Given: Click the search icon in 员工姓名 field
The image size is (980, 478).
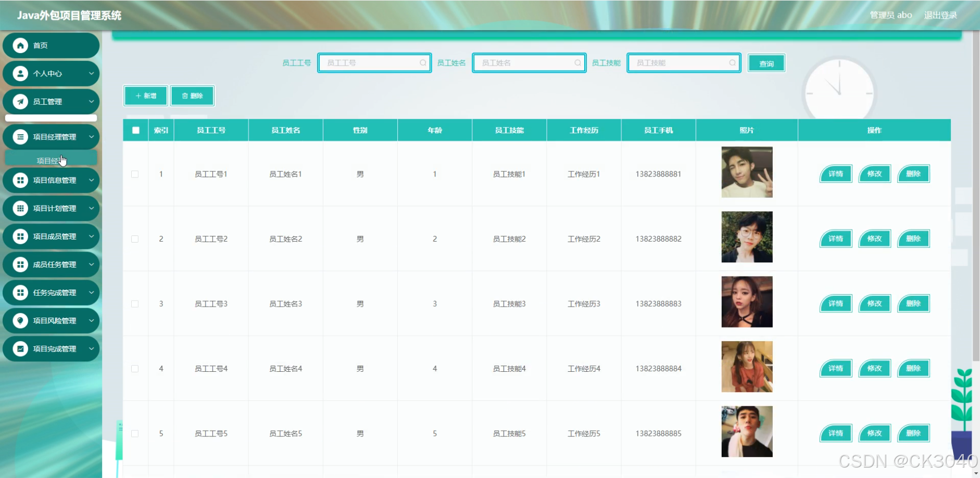Looking at the screenshot, I should pos(577,63).
